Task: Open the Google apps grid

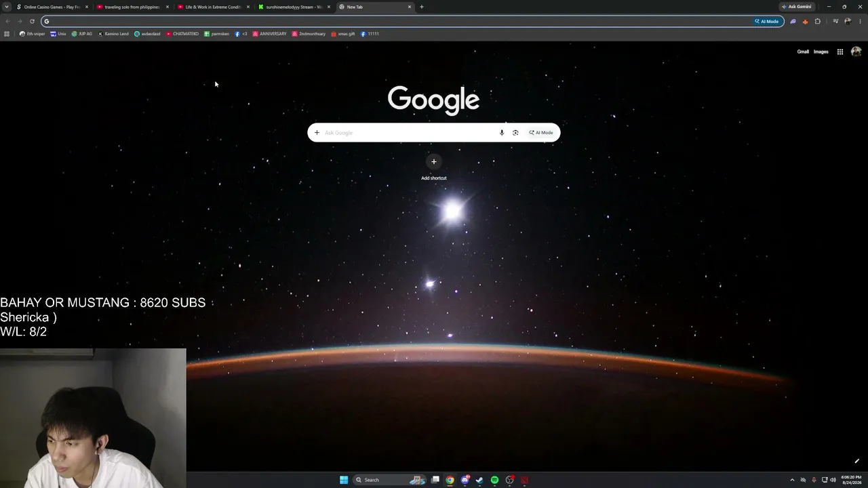Action: [840, 52]
